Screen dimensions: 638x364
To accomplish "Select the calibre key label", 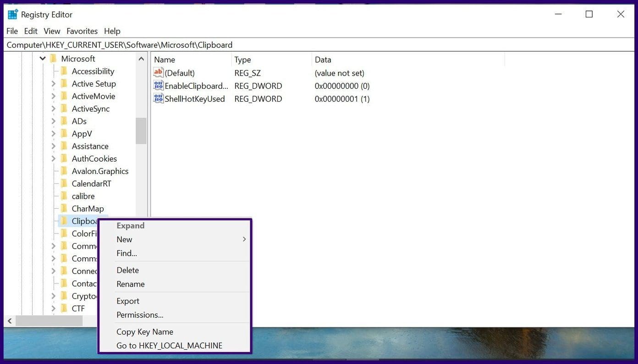I will pyautogui.click(x=83, y=196).
